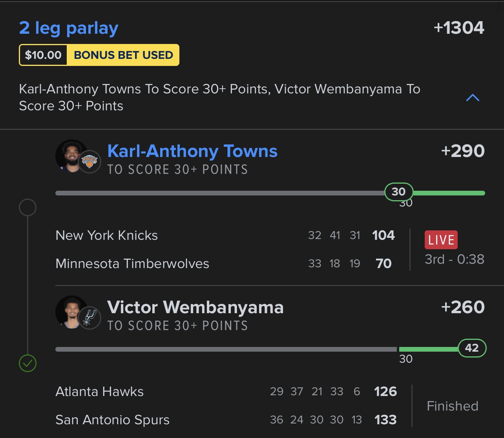Open Karl-Anthony Towns player name link
The image size is (504, 438).
click(192, 151)
